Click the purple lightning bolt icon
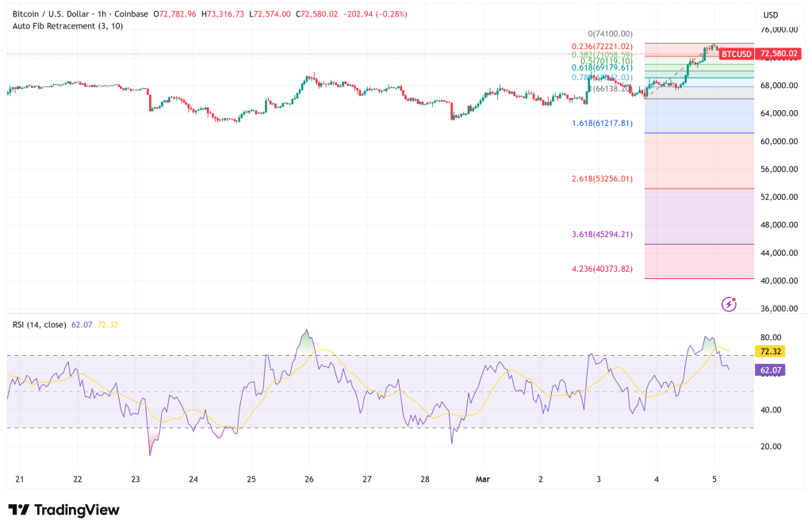 [729, 304]
